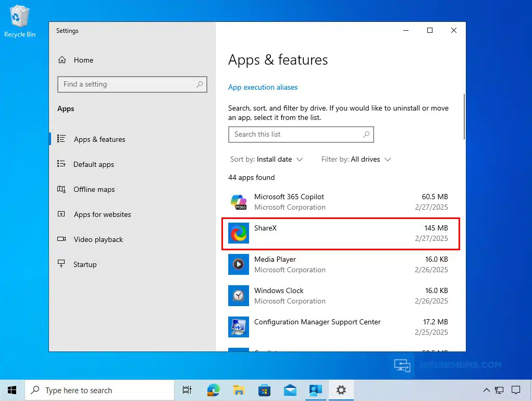Click the Home icon in Settings
Viewport: 532px width, 401px height.
[x=62, y=60]
